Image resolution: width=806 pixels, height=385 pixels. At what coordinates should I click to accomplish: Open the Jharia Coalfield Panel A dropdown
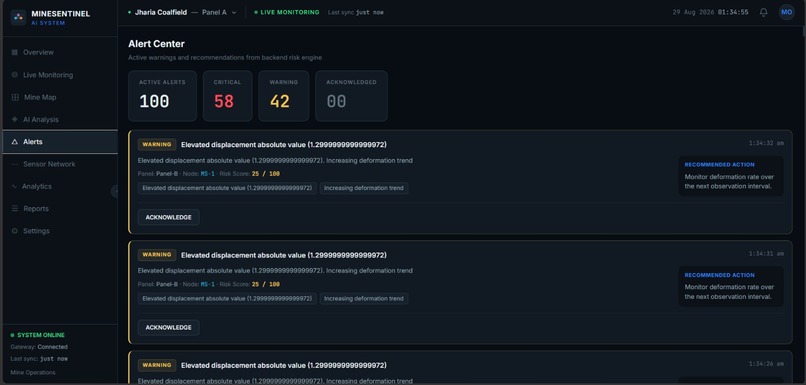(x=182, y=12)
